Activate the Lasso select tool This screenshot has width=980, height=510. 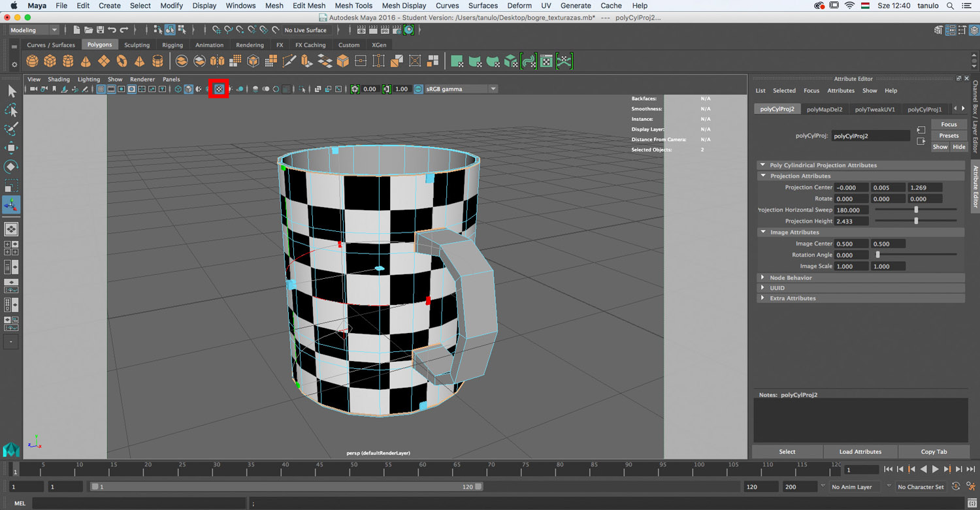11,110
